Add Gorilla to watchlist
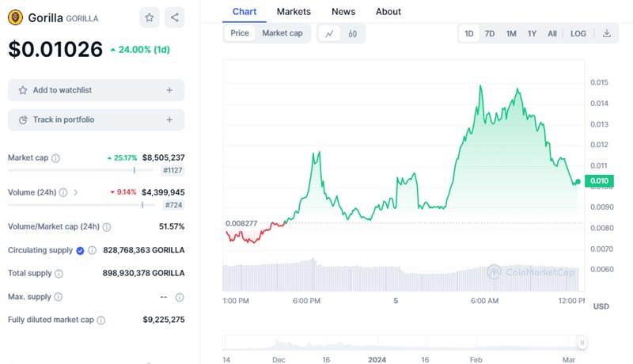 pyautogui.click(x=96, y=90)
